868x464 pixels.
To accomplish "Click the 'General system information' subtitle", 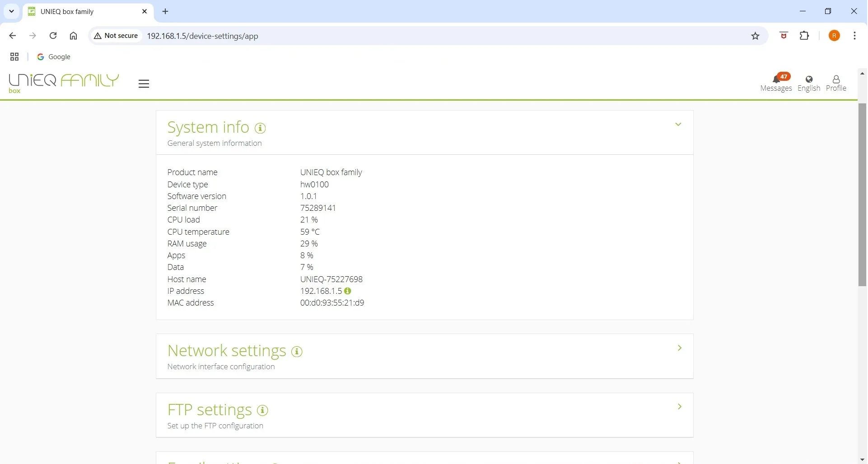I will coord(215,144).
